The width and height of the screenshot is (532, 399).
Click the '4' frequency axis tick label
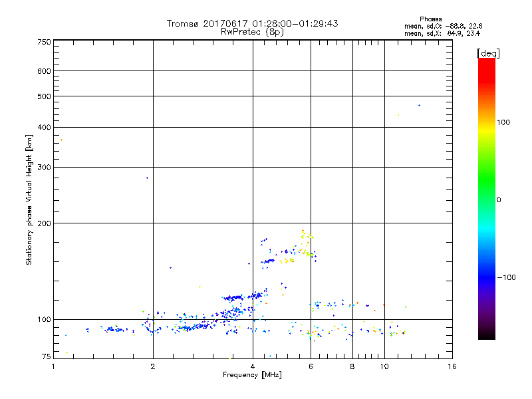coord(253,366)
